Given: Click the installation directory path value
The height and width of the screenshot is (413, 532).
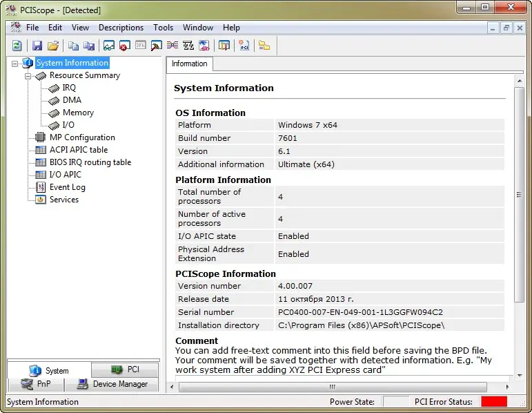Looking at the screenshot, I should [361, 325].
